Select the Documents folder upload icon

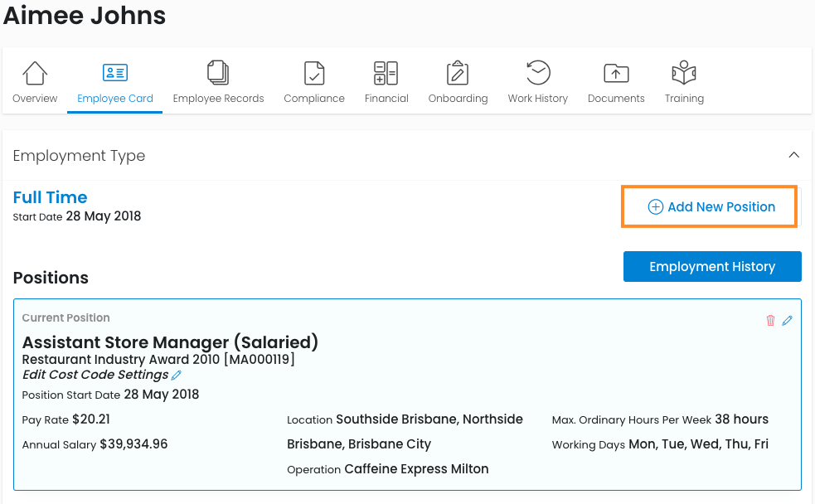coord(616,74)
